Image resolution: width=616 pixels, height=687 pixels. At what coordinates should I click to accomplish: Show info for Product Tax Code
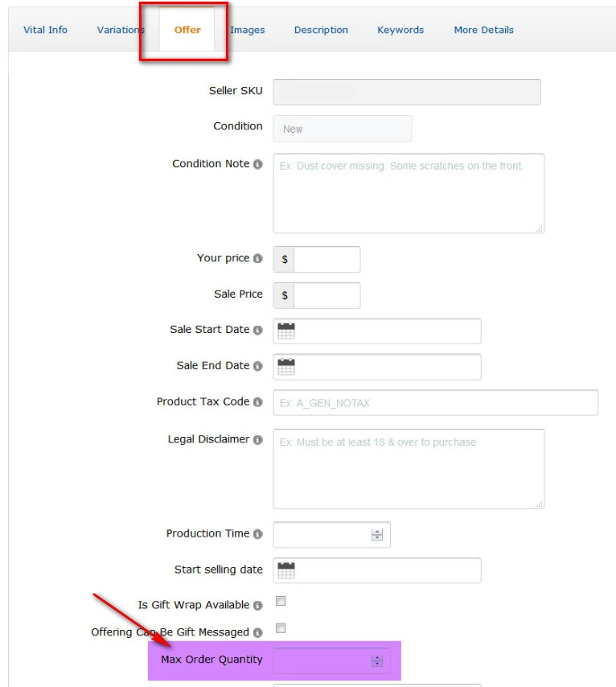coord(258,401)
